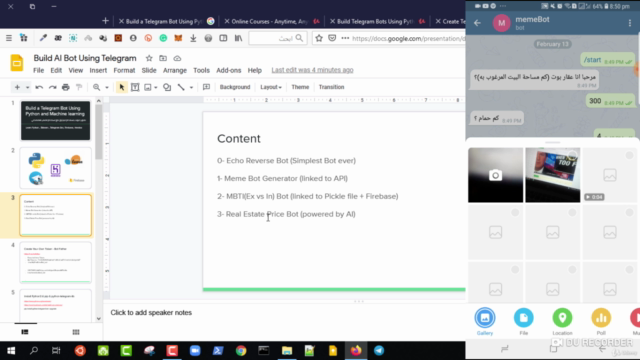Open the Help menu

(255, 70)
